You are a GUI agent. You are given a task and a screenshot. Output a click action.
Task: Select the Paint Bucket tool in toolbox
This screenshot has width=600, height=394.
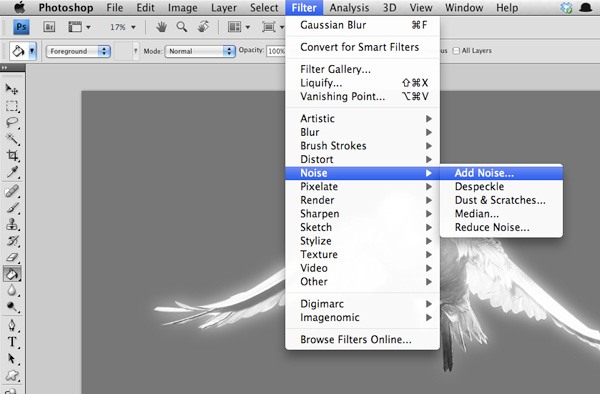click(12, 274)
